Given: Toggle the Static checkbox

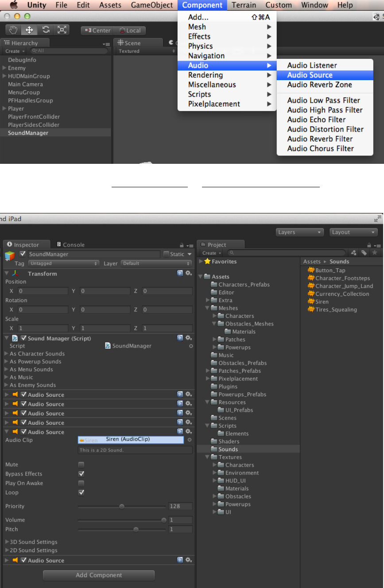Looking at the screenshot, I should coord(167,254).
